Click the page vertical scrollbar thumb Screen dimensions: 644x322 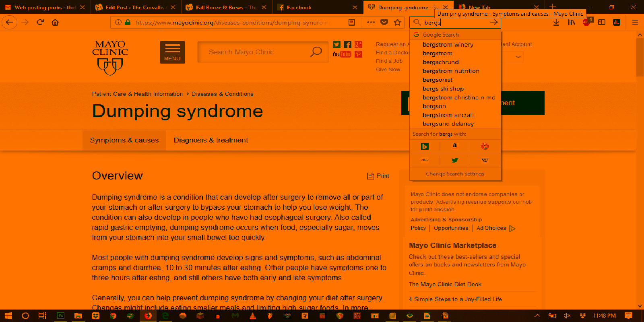click(x=640, y=57)
